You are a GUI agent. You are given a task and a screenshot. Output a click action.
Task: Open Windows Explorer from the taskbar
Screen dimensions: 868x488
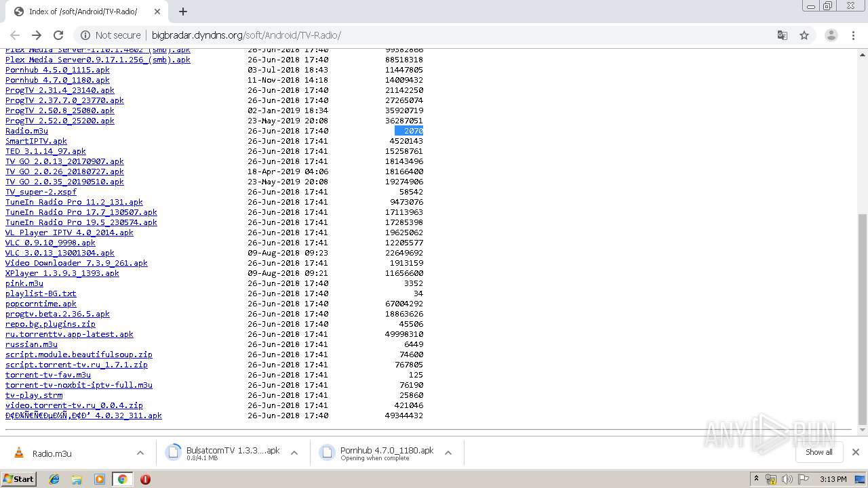(x=77, y=479)
